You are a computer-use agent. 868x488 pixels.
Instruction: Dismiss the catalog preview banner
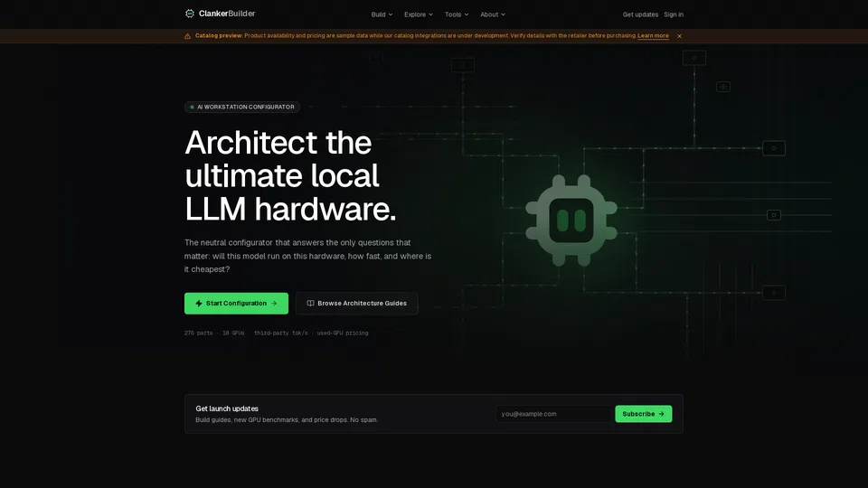pyautogui.click(x=679, y=36)
